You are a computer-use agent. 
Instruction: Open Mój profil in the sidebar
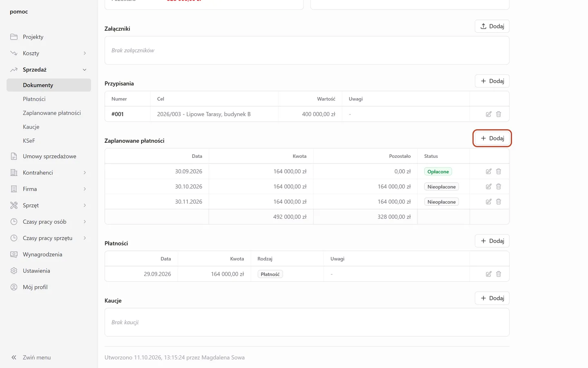[x=49, y=287]
